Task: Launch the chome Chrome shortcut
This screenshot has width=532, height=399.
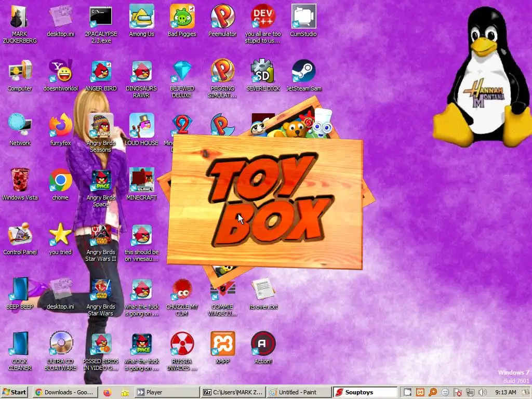Action: (60, 180)
